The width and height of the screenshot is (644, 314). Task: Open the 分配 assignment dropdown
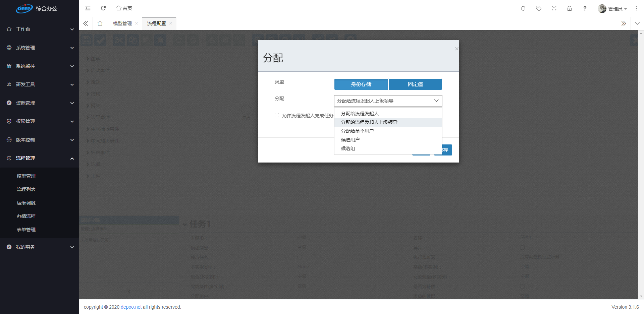point(388,101)
